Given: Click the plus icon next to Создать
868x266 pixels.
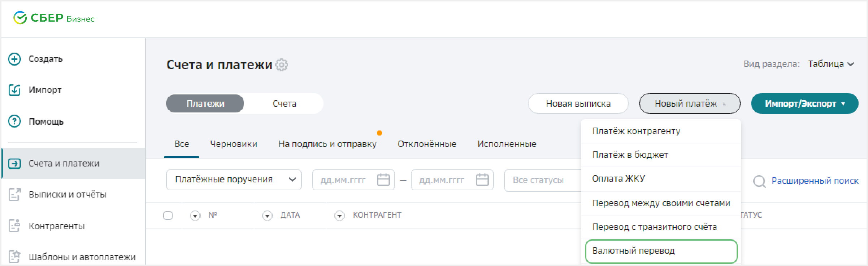Looking at the screenshot, I should click(x=14, y=59).
